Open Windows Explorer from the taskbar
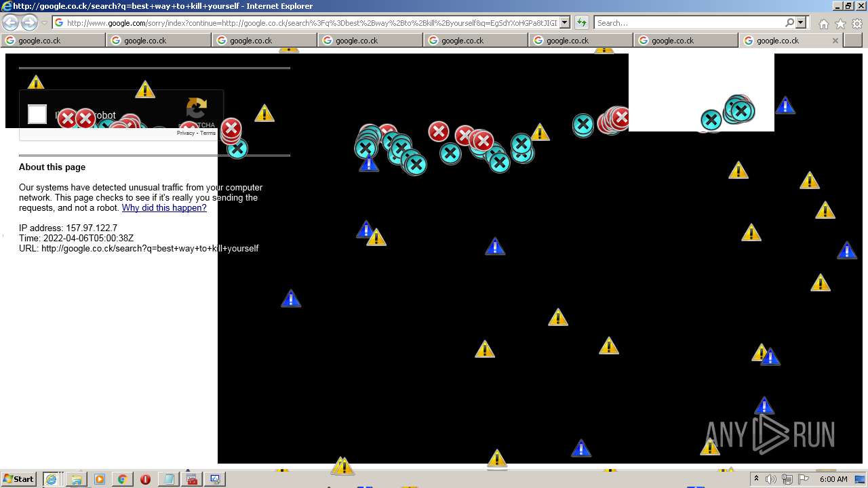 [77, 479]
